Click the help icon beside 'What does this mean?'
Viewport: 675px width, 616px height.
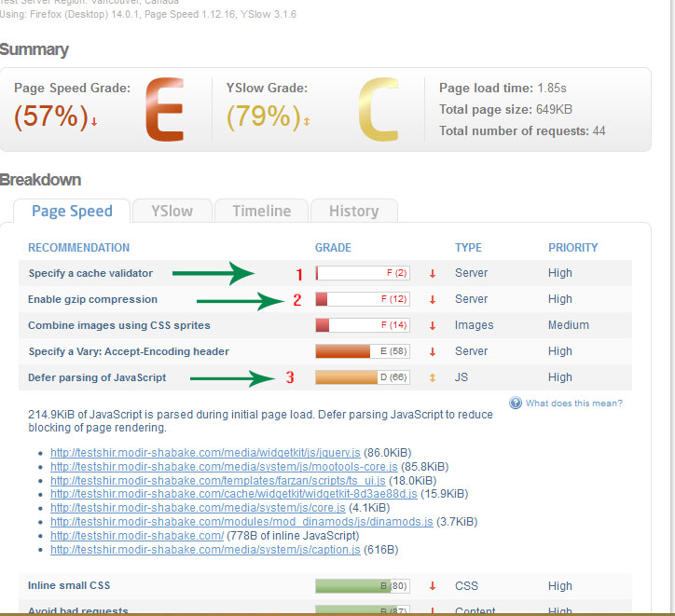pyautogui.click(x=516, y=404)
